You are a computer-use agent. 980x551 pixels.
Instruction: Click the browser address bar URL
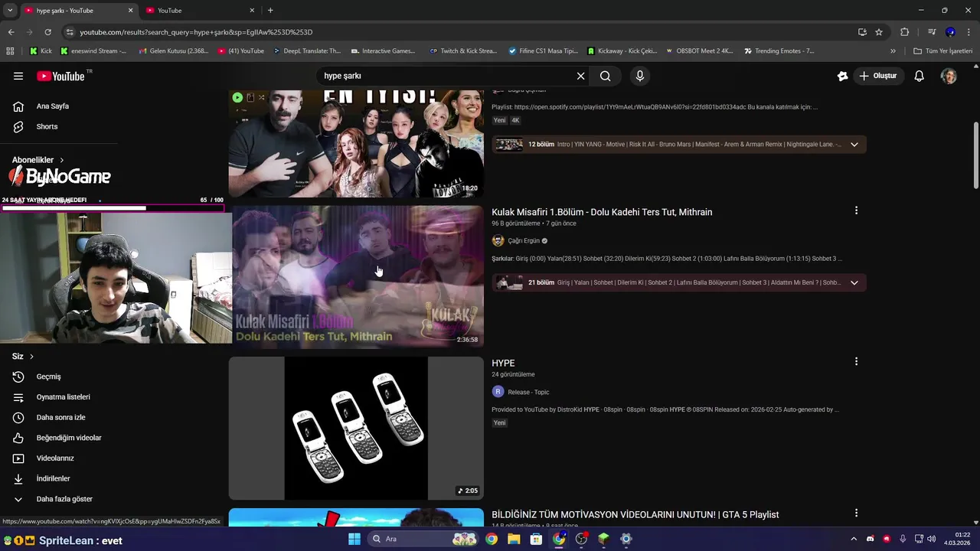(196, 32)
